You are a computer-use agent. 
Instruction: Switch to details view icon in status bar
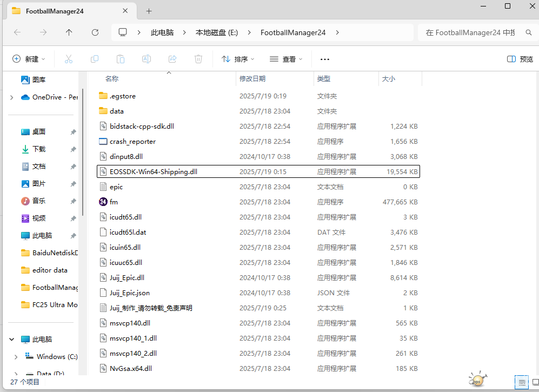[522, 382]
